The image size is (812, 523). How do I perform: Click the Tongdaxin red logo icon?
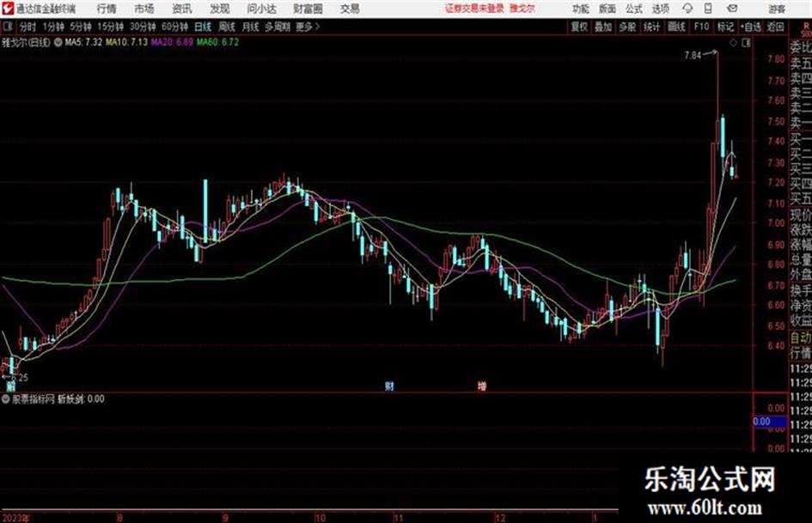click(x=7, y=9)
